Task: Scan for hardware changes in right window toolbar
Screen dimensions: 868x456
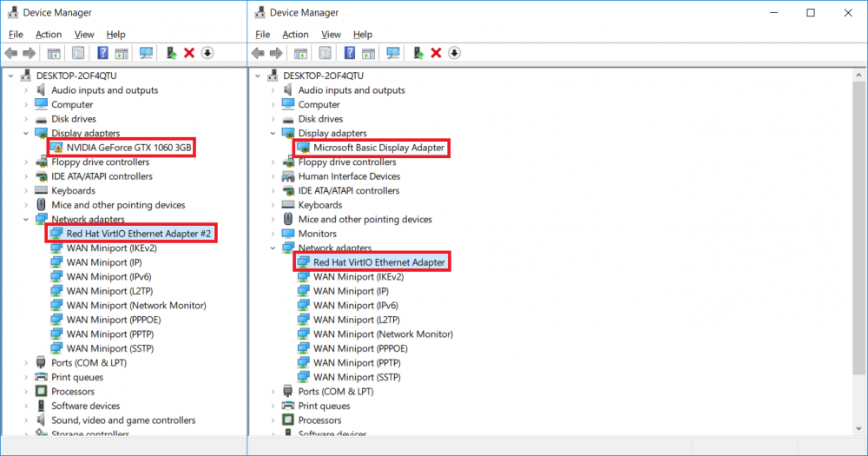Action: click(393, 53)
